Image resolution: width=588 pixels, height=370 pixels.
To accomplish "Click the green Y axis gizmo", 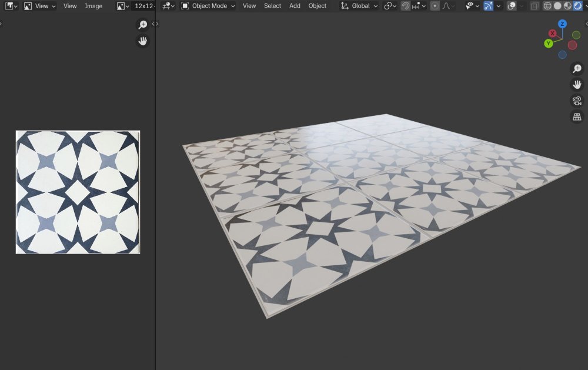I will 548,44.
